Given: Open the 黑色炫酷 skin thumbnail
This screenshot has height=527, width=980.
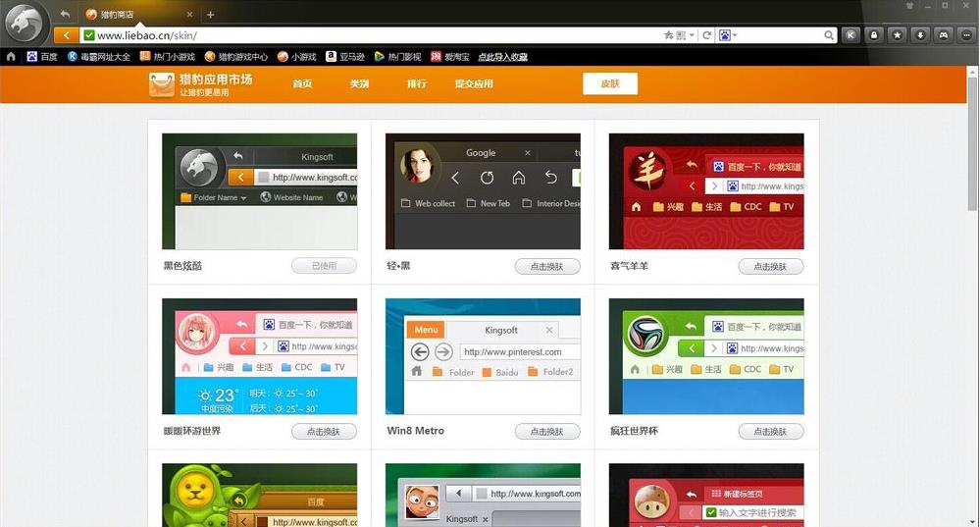Looking at the screenshot, I should [x=259, y=191].
